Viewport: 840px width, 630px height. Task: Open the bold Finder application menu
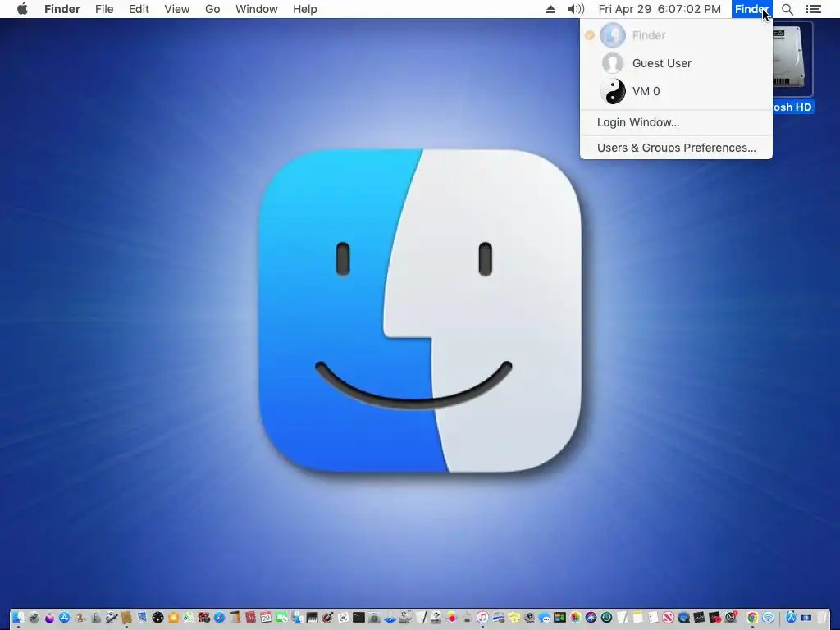click(62, 9)
